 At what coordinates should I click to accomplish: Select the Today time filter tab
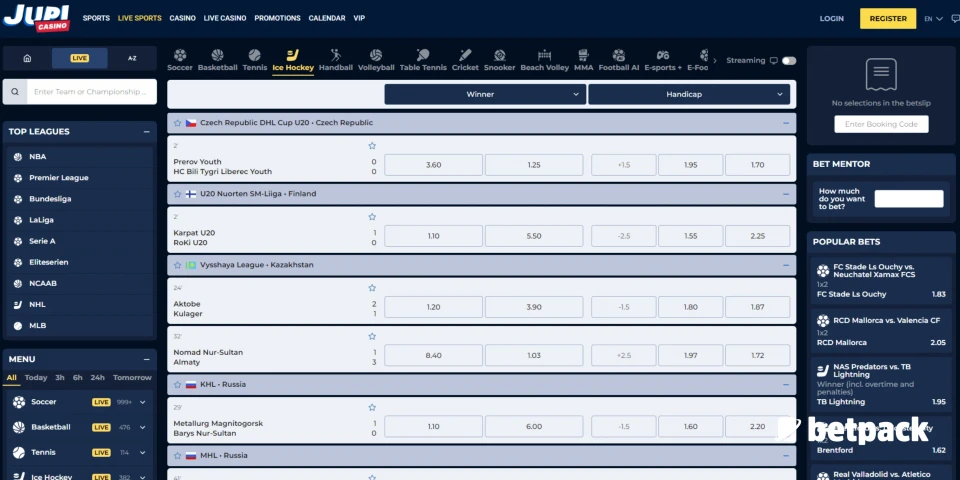36,378
